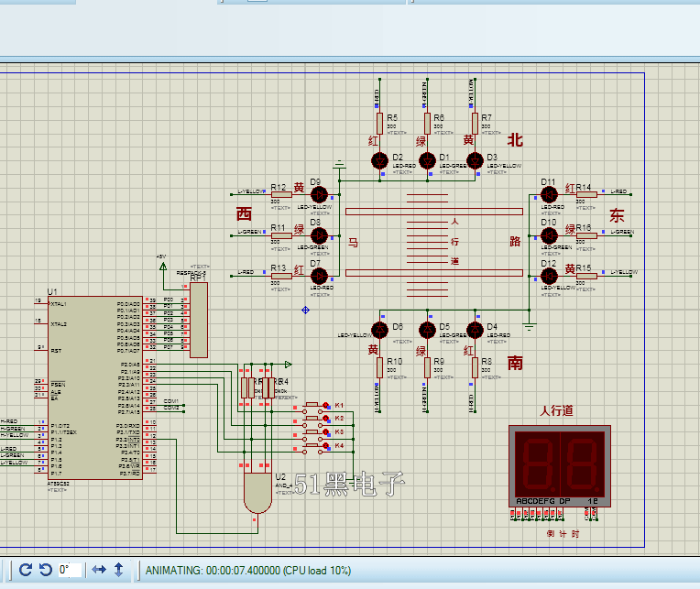Select resistor R6 above D1
The width and height of the screenshot is (700, 589).
coord(427,123)
